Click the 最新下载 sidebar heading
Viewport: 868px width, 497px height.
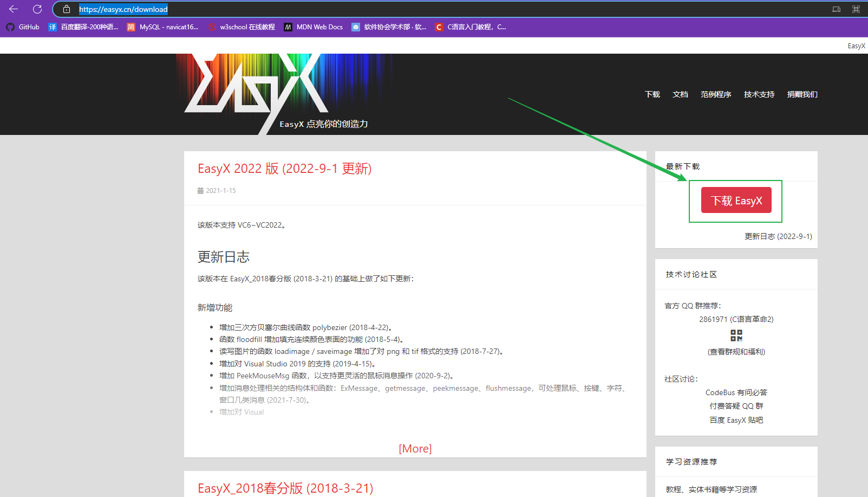tap(683, 166)
